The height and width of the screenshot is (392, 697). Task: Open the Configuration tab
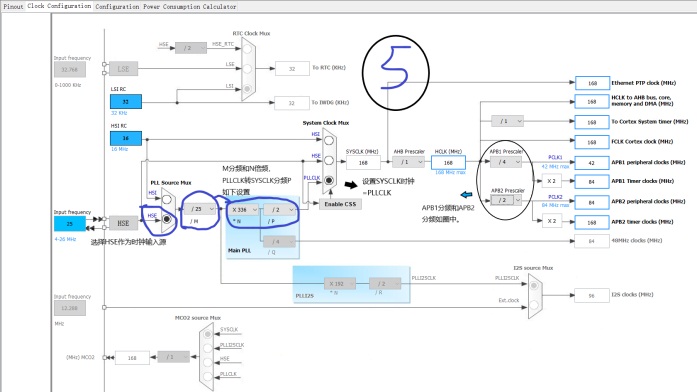[x=117, y=7]
